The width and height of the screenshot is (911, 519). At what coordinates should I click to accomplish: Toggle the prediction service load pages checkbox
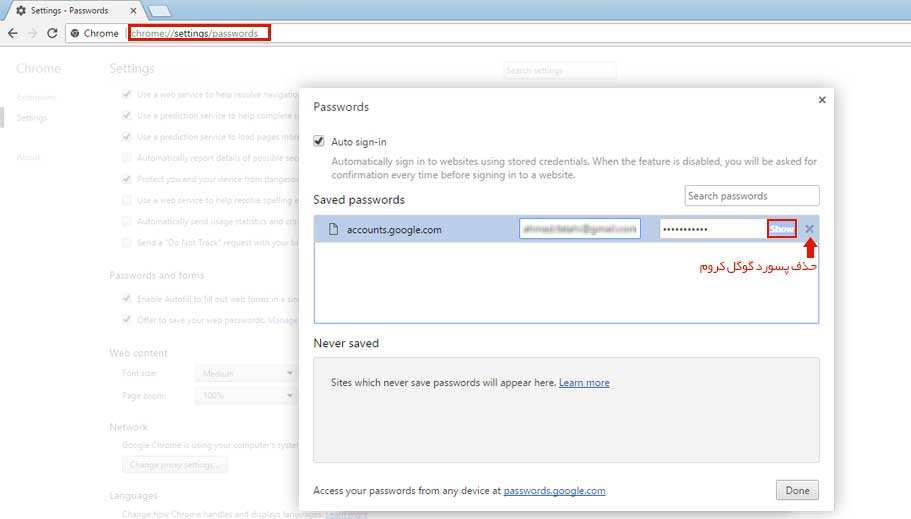[127, 137]
